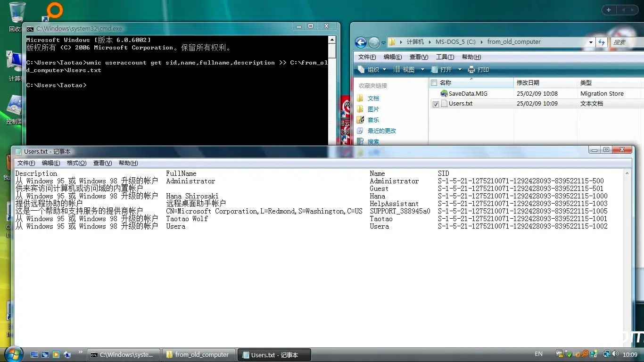Click the 'SUPPORT_388945a0' name in Notepad
644x362 pixels.
400,211
